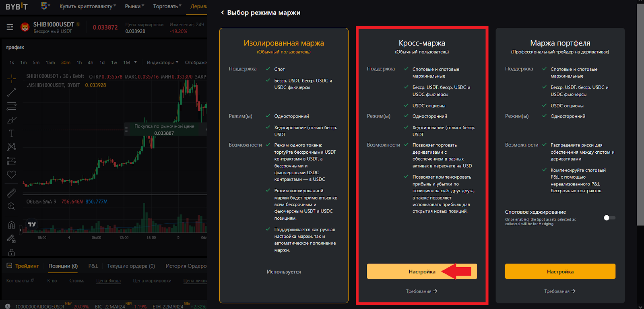The image size is (644, 309).
Task: Select the crosshair cursor tool
Action: tap(11, 78)
